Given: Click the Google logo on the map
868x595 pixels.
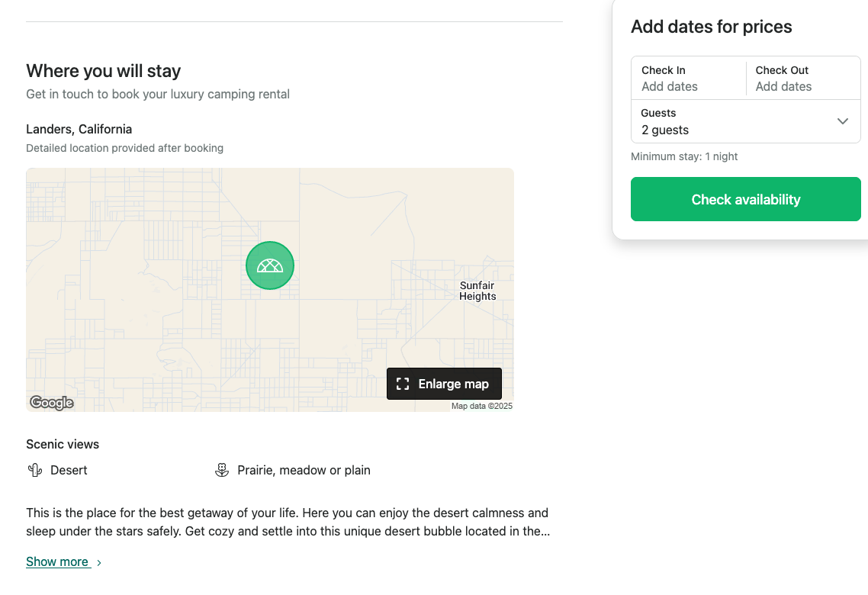Looking at the screenshot, I should pyautogui.click(x=52, y=403).
